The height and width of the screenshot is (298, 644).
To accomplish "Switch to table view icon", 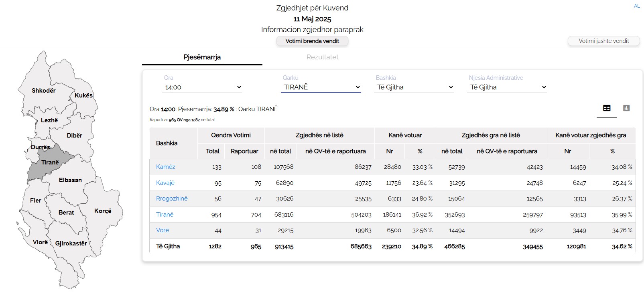I will [x=606, y=108].
